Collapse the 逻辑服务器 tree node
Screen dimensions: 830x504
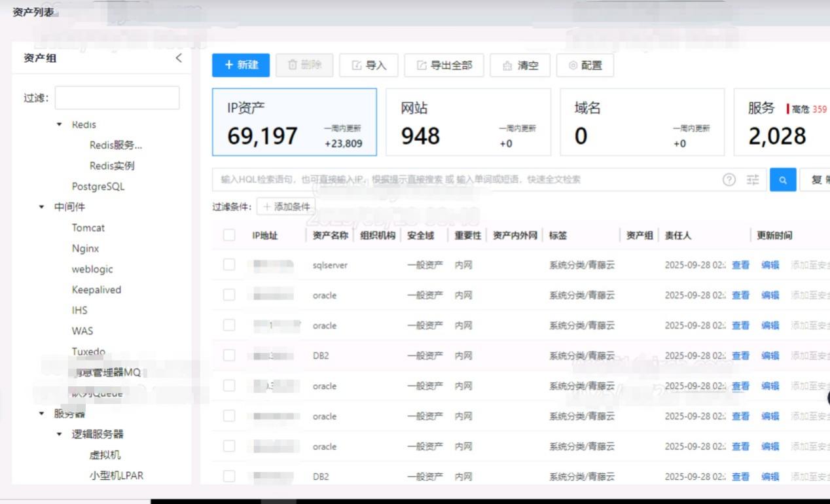tap(60, 434)
